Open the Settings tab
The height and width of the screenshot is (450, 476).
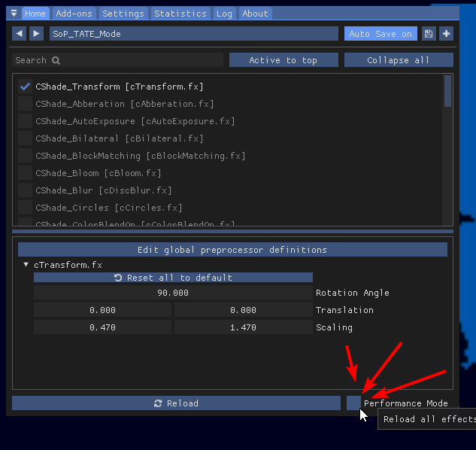tap(123, 14)
